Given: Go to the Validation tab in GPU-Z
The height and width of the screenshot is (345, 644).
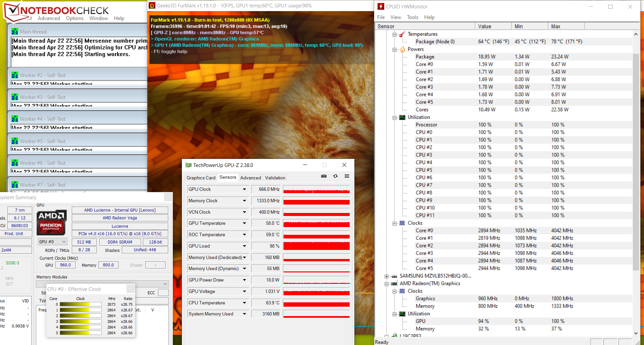Looking at the screenshot, I should [x=275, y=178].
